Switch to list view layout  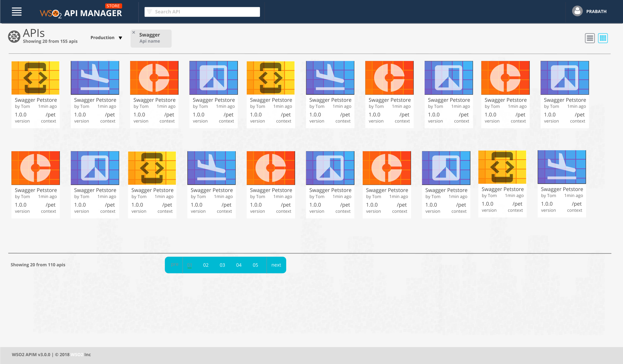tap(590, 38)
